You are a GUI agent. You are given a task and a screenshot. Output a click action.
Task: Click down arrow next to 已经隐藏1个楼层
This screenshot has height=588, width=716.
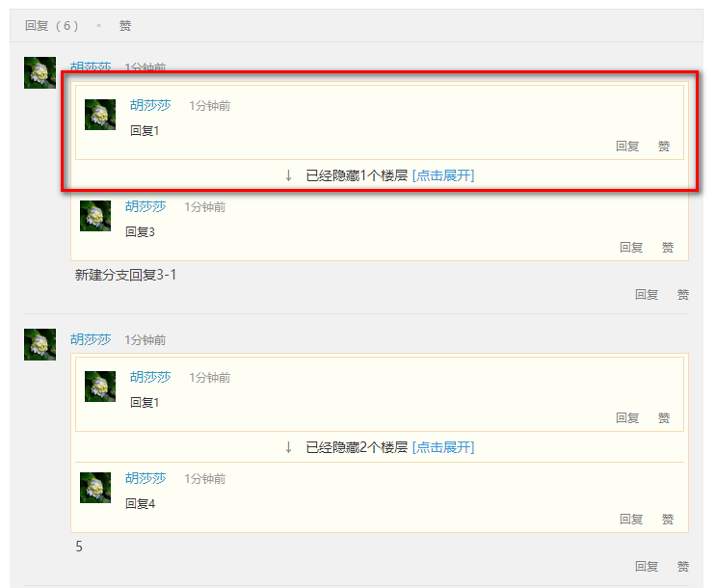(288, 175)
